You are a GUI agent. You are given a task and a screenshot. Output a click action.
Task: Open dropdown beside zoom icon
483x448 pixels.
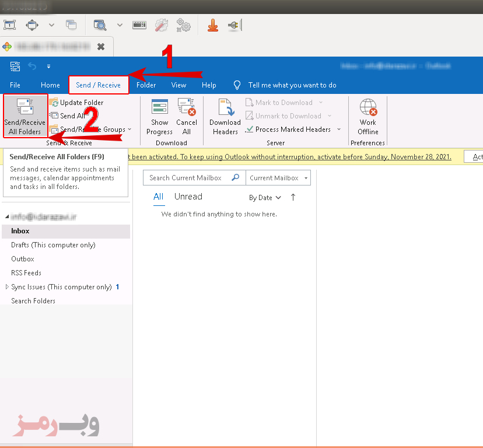point(120,25)
